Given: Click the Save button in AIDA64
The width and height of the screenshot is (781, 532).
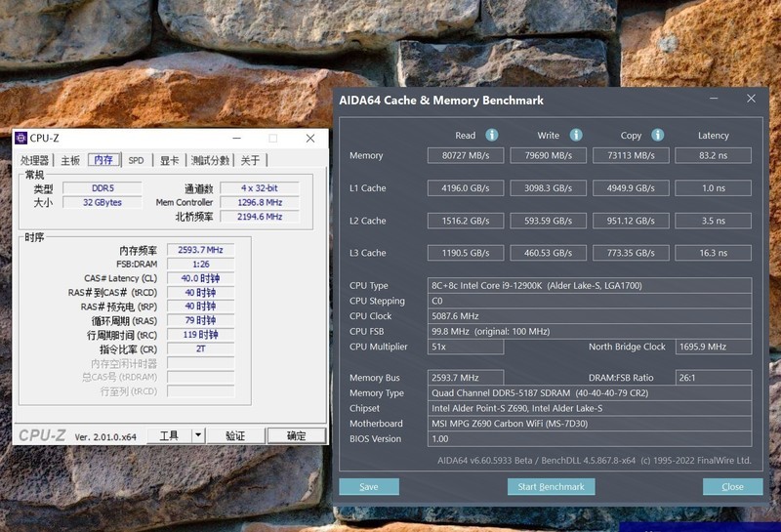Looking at the screenshot, I should tap(369, 487).
